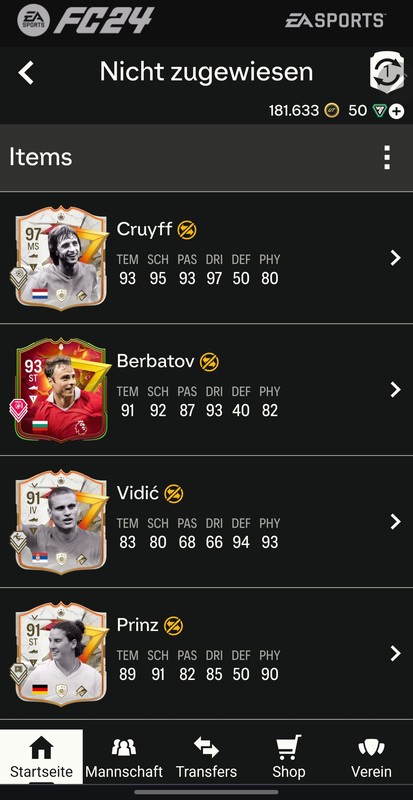Image resolution: width=413 pixels, height=800 pixels.
Task: Expand Vidić item details chevron
Action: (x=396, y=521)
